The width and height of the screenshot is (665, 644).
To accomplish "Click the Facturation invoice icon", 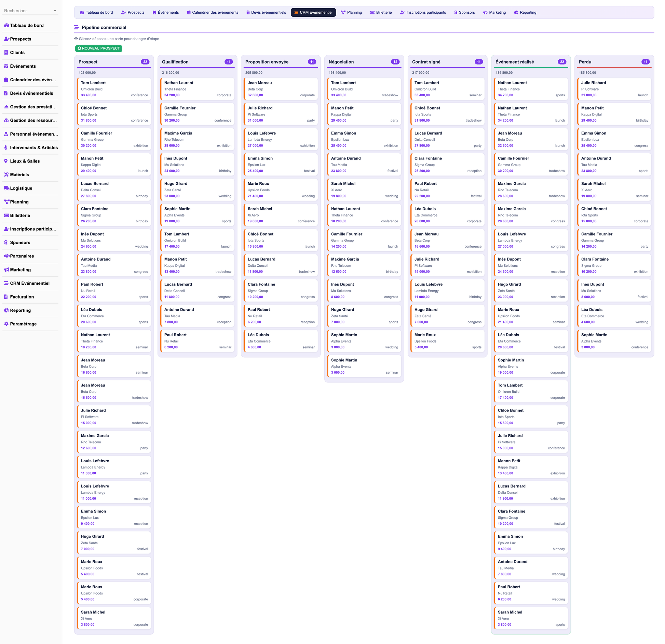I will 6,297.
